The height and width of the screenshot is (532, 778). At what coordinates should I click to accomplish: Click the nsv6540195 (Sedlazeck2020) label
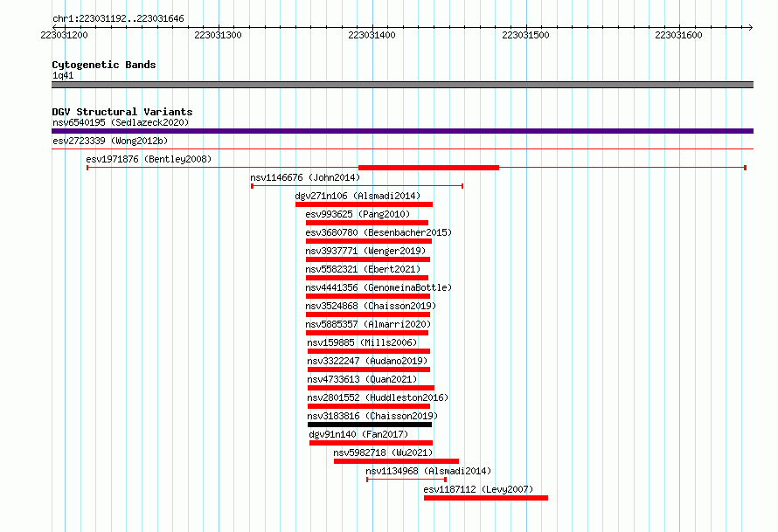121,122
